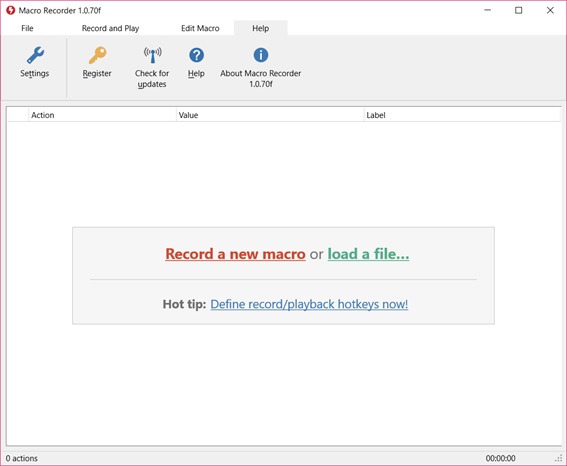Open the File tab
Screen dimensions: 567x466
pyautogui.click(x=27, y=28)
